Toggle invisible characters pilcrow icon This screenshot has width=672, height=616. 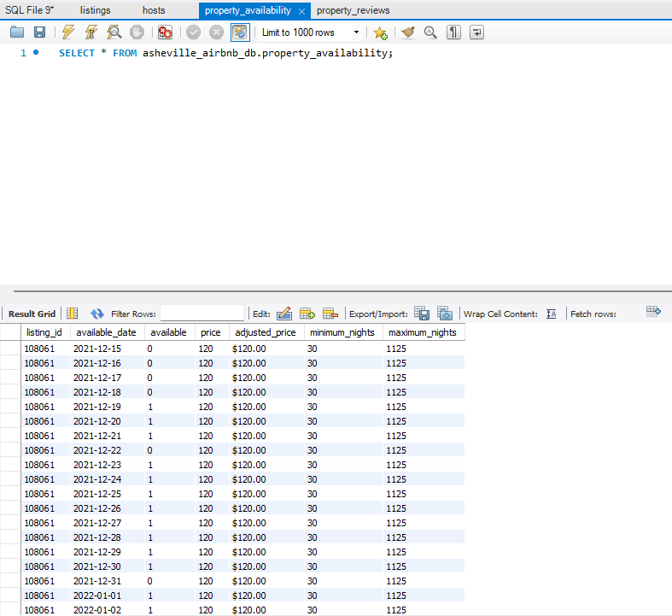(x=453, y=32)
